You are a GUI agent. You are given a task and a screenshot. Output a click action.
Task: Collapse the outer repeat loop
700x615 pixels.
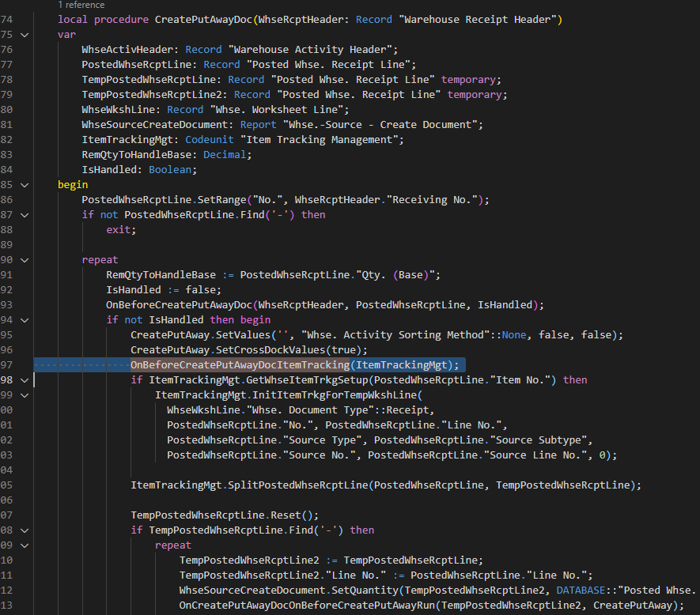[x=23, y=259]
